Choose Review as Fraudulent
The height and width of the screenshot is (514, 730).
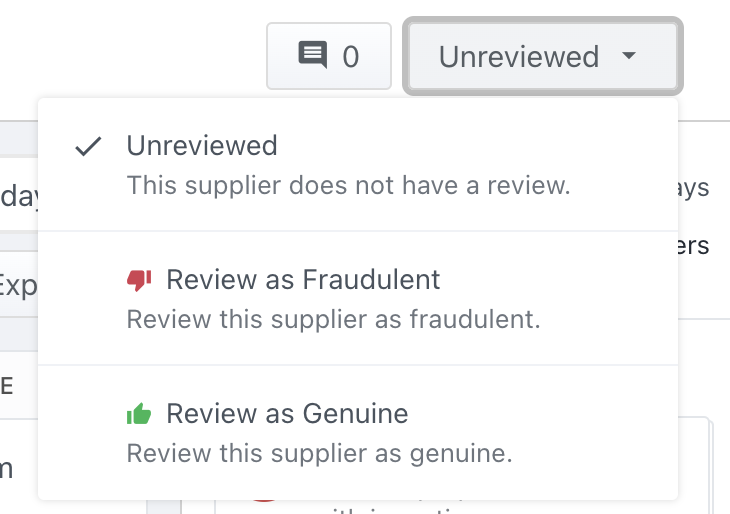coord(303,279)
